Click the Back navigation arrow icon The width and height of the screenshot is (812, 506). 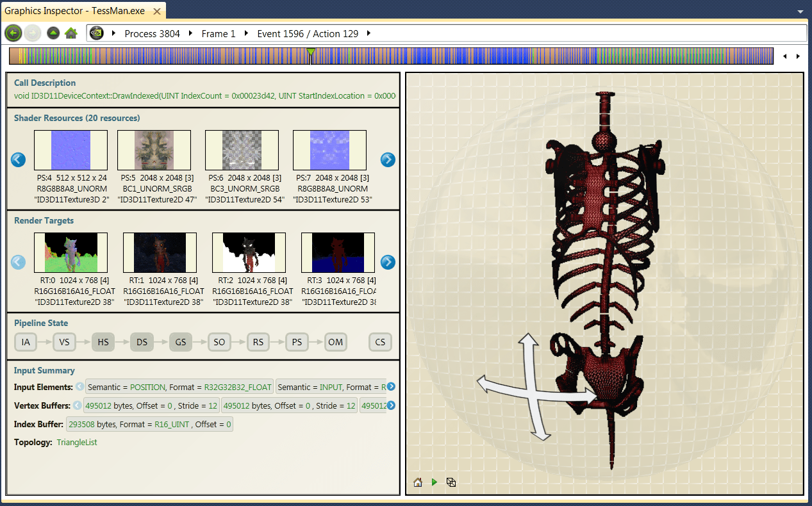pyautogui.click(x=13, y=33)
